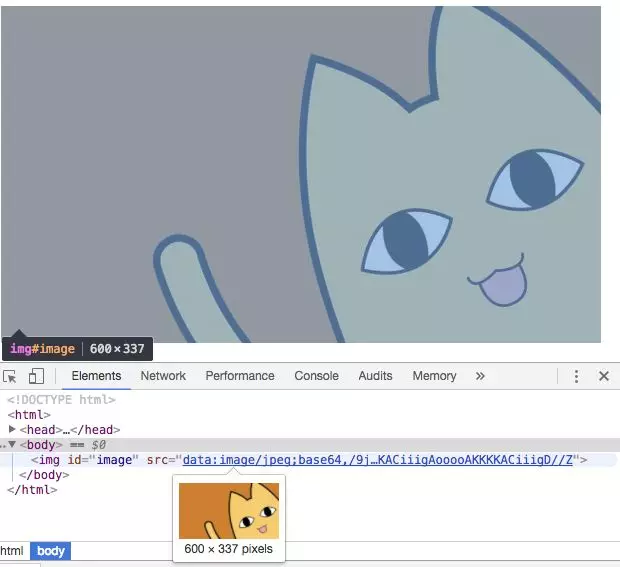Open the Memory tab
The width and height of the screenshot is (620, 567).
(x=434, y=376)
